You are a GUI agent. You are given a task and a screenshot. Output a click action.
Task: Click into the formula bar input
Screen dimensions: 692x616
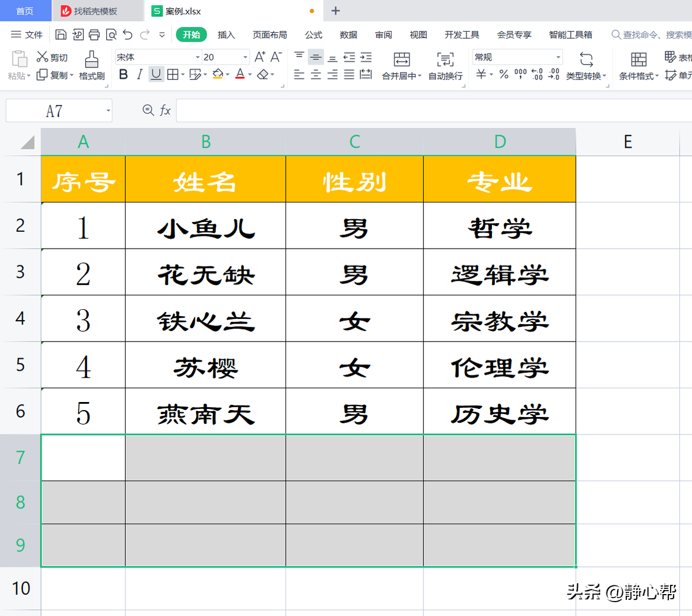[434, 110]
